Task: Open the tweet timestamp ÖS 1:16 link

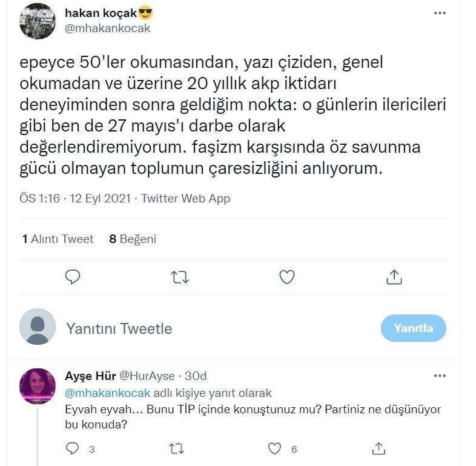Action: [x=40, y=198]
